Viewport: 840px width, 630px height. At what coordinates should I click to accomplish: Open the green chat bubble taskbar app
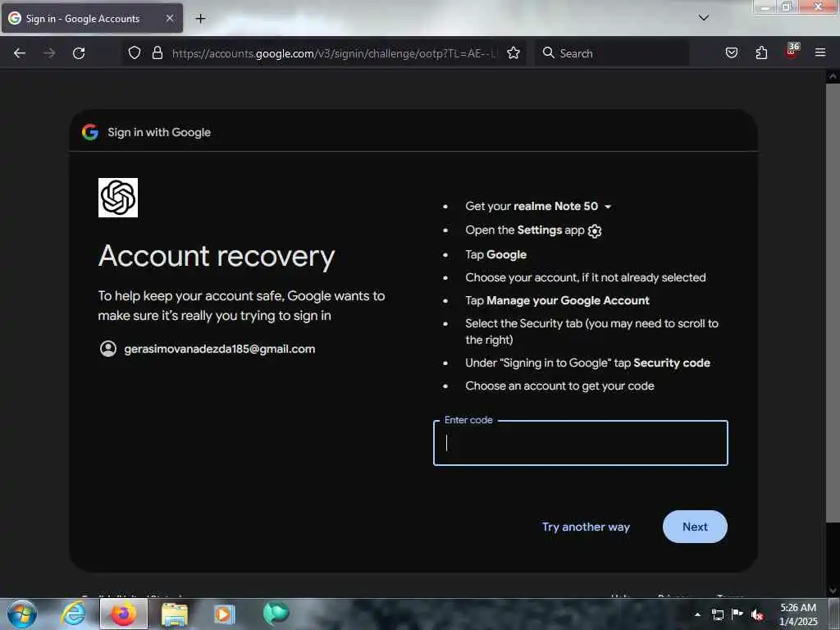(276, 614)
